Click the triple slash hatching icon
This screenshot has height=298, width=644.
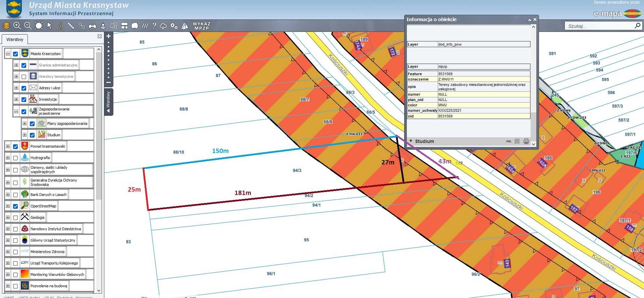click(x=145, y=26)
